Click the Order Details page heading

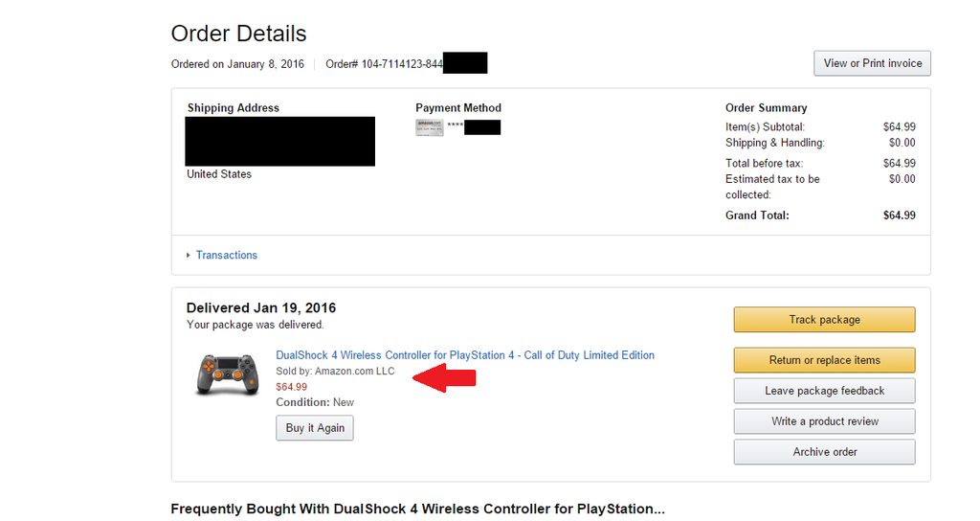238,34
